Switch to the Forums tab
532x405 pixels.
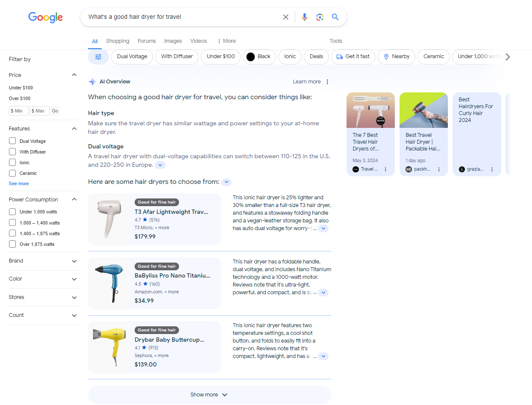pos(147,41)
